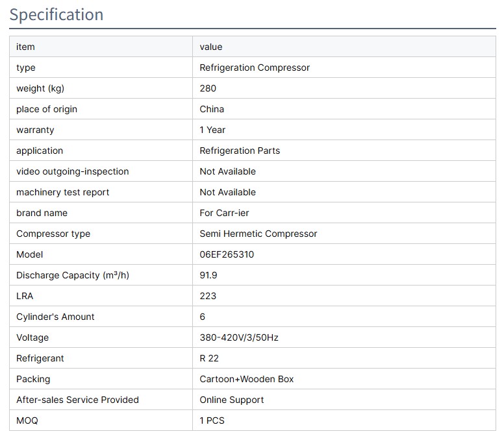
Task: Click the 'R 22' refrigerant value
Action: (x=209, y=358)
